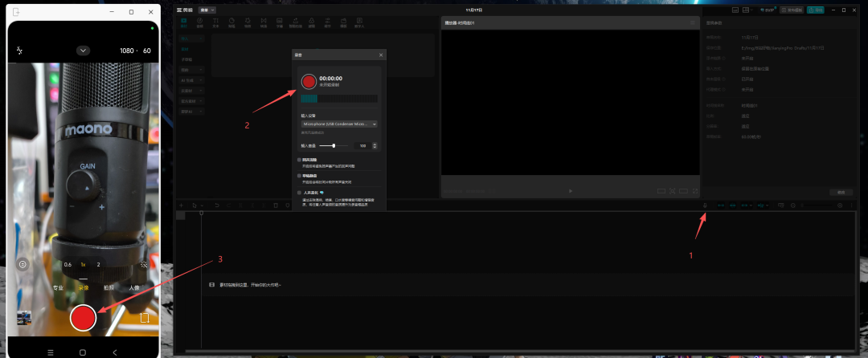The image size is (868, 358).
Task: Open the input device Microphone dropdown
Action: (339, 124)
